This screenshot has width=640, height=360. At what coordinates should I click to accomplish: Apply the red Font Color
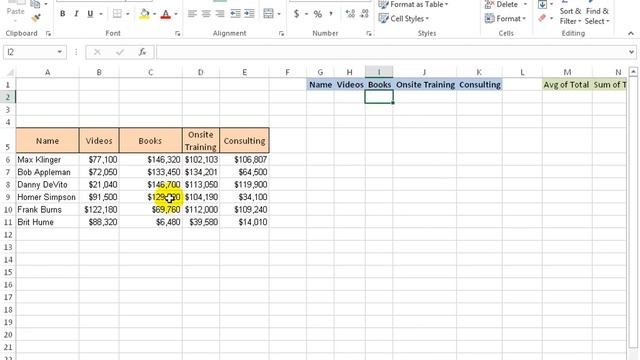[x=166, y=14]
